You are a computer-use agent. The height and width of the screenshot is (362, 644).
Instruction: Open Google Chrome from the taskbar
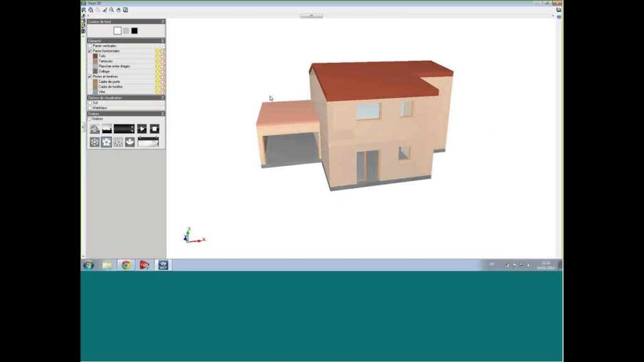(x=126, y=265)
